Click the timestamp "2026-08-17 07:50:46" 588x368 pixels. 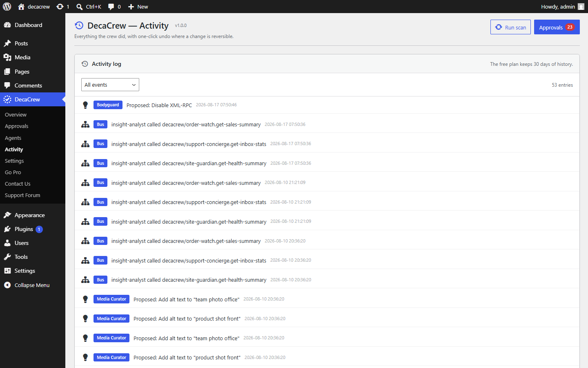point(216,105)
